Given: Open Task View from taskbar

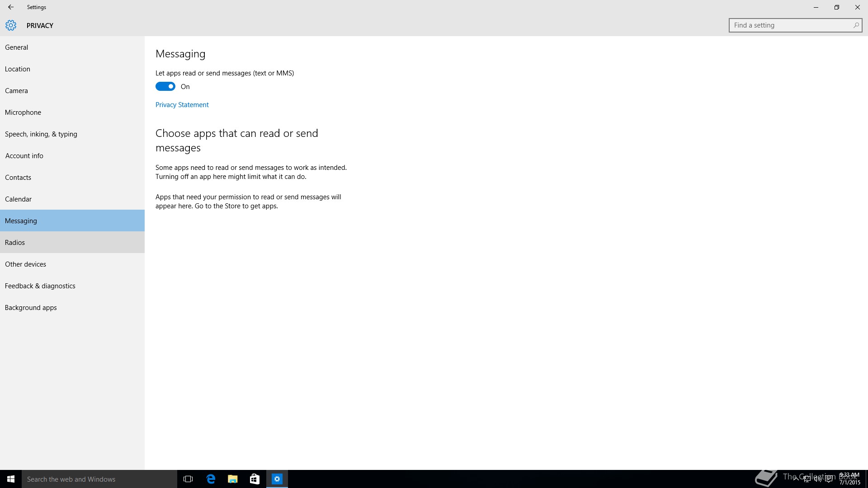Looking at the screenshot, I should [188, 479].
